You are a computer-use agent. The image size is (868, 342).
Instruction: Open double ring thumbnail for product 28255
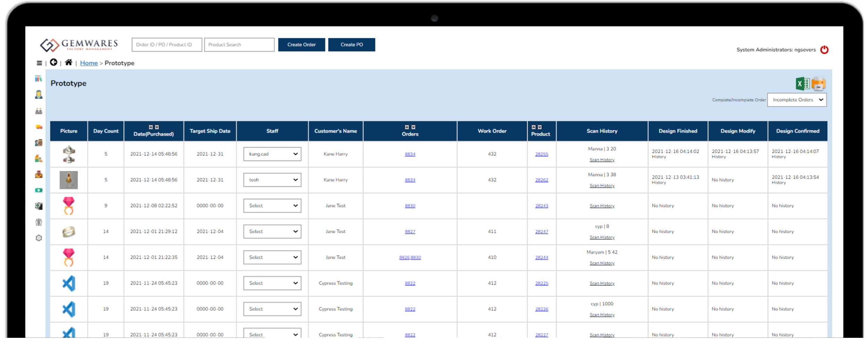tap(69, 154)
